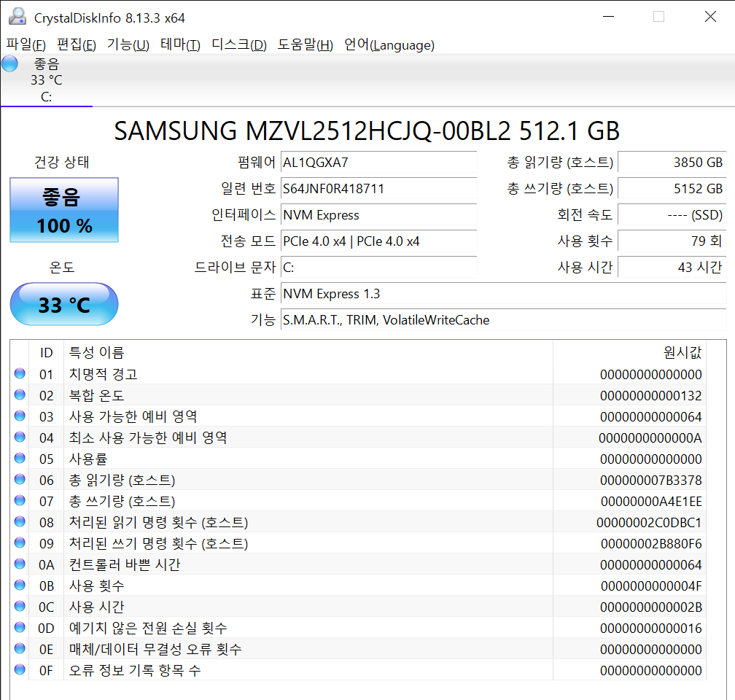Click the status dot for row 04
The height and width of the screenshot is (700, 735).
click(20, 437)
